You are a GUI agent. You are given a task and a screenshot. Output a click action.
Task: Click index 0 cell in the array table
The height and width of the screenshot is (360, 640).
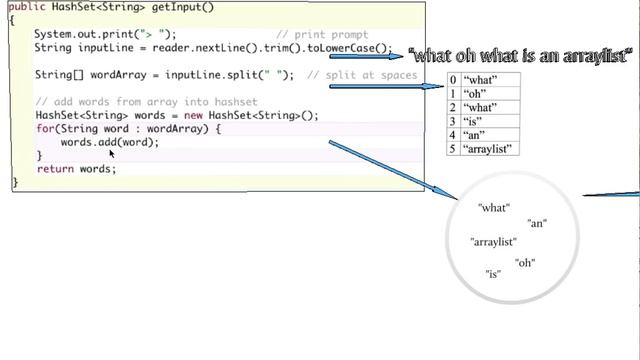tap(453, 80)
